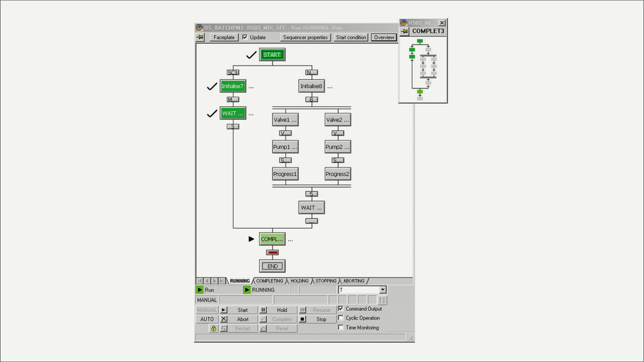The width and height of the screenshot is (644, 362).
Task: Click transition 8 below Initialise8
Action: [x=312, y=100]
